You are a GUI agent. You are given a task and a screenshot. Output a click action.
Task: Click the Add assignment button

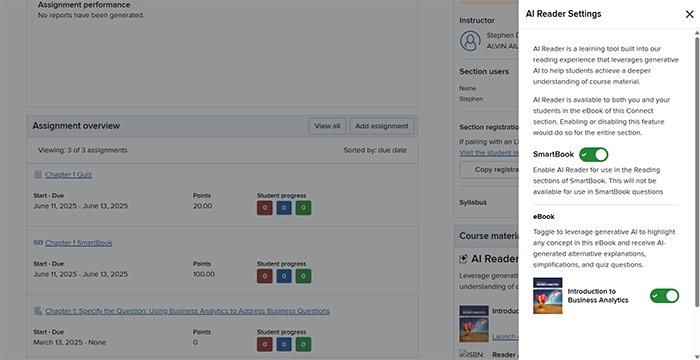[x=382, y=126]
